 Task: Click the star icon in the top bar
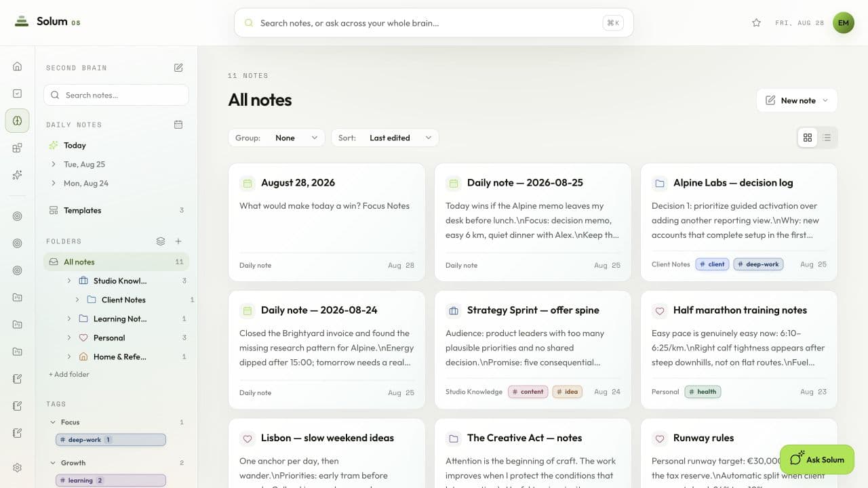coord(757,23)
